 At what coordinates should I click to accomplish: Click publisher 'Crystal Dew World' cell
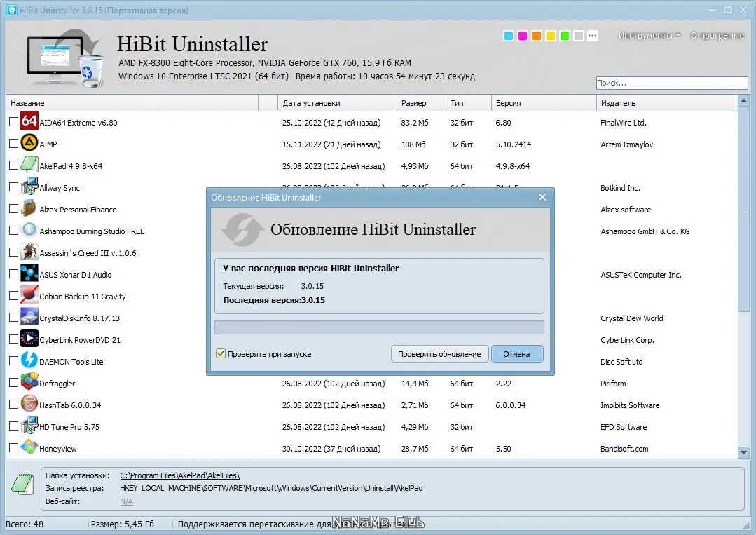631,318
